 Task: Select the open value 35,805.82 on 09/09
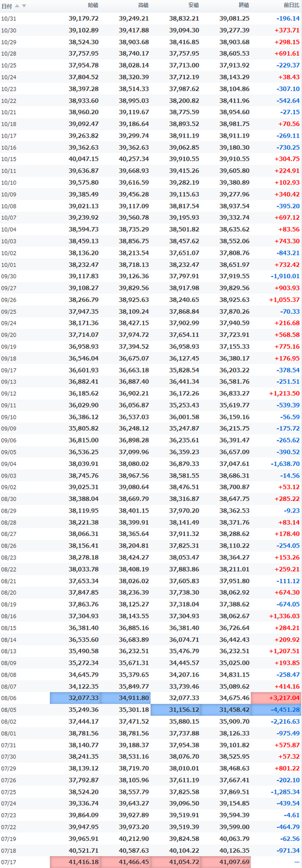[83, 430]
